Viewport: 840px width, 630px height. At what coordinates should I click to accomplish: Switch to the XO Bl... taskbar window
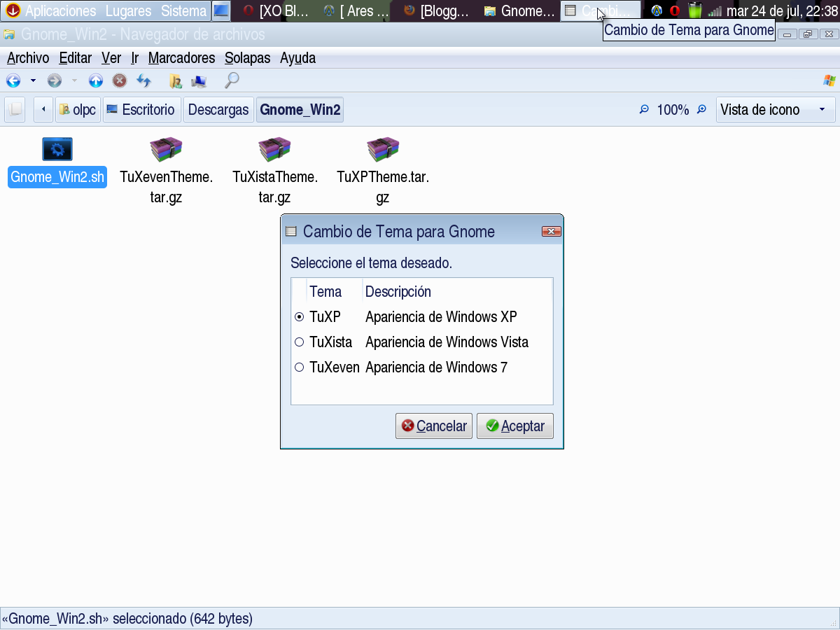[x=276, y=11]
